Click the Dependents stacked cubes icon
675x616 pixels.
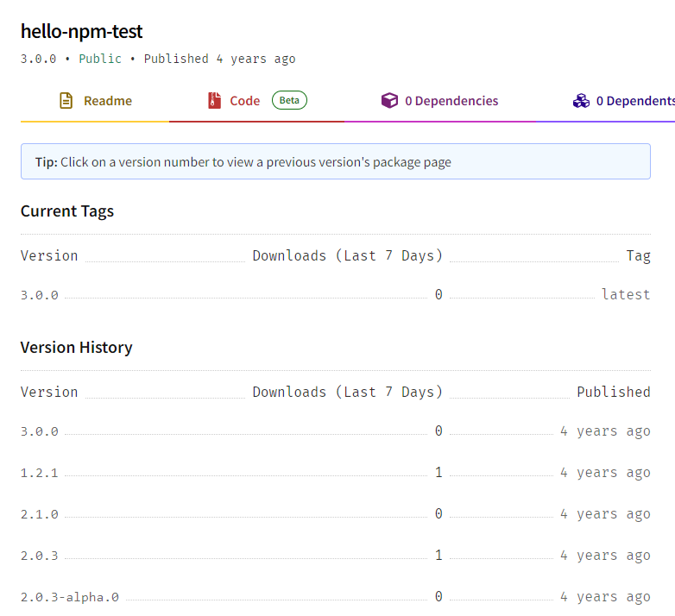(x=581, y=101)
